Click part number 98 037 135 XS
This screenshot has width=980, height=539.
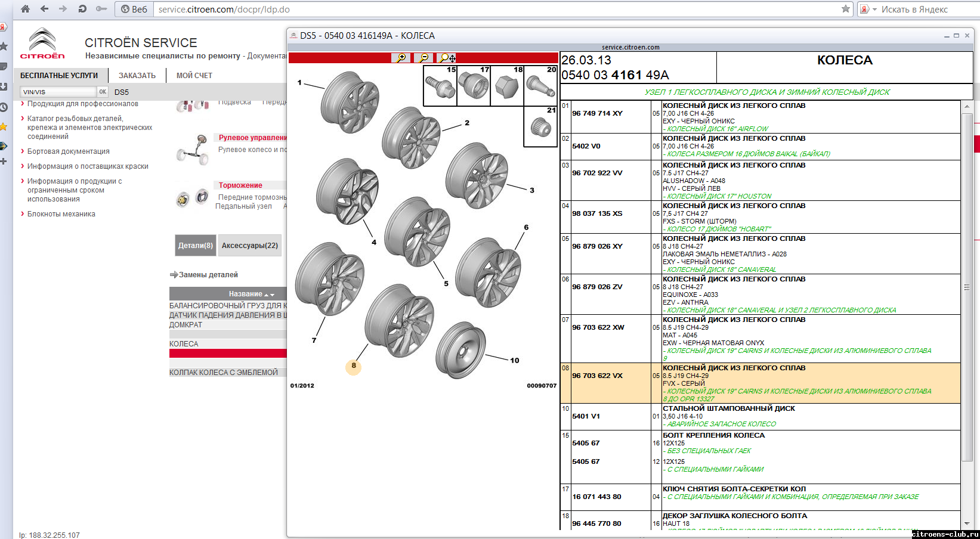(597, 213)
